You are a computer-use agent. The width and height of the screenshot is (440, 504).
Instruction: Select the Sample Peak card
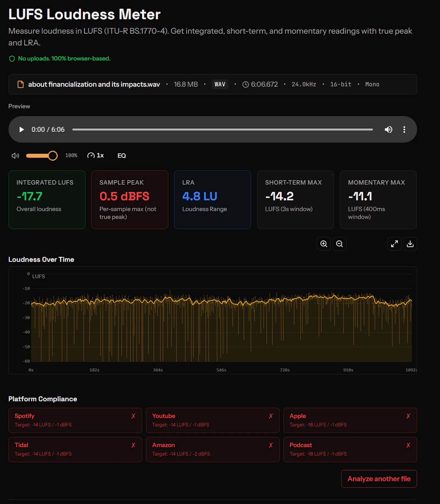(x=130, y=200)
